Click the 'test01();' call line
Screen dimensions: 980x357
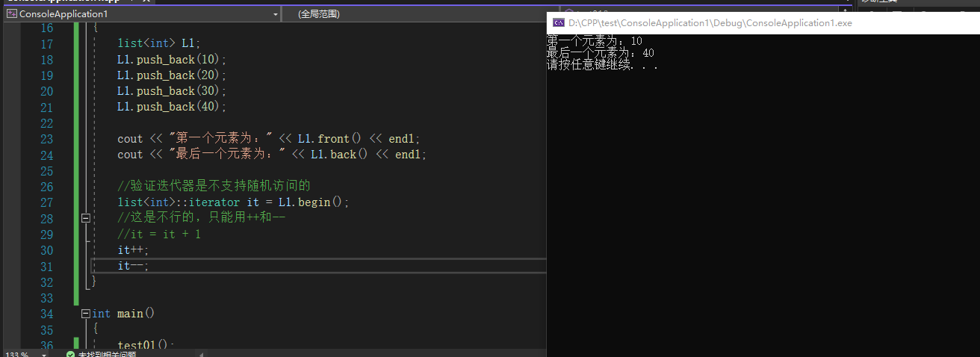click(146, 345)
